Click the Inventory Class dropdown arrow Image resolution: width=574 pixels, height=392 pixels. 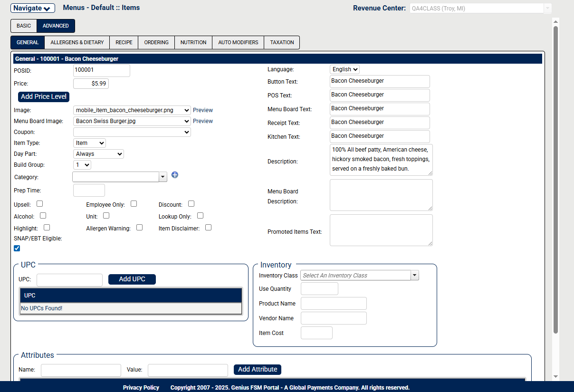click(x=415, y=276)
